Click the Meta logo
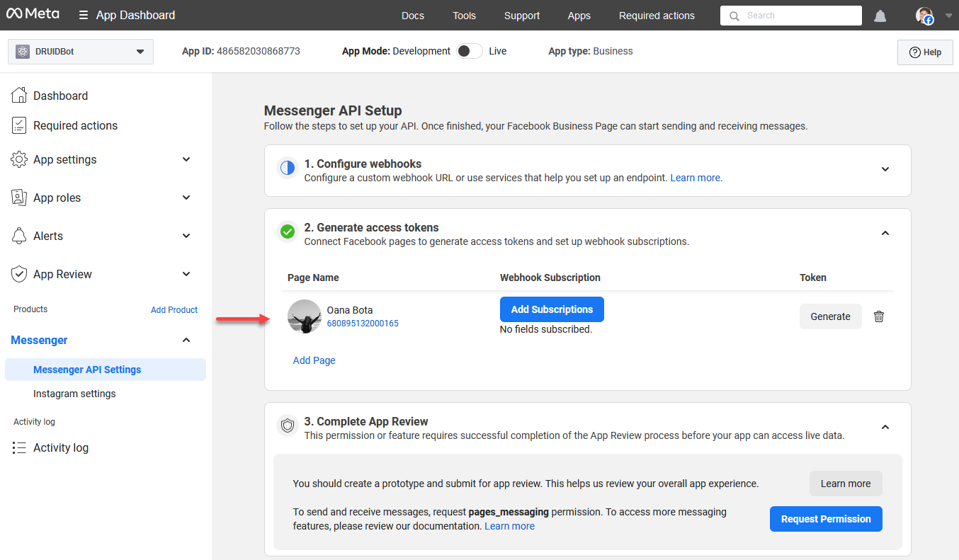The height and width of the screenshot is (560, 959). pyautogui.click(x=33, y=14)
